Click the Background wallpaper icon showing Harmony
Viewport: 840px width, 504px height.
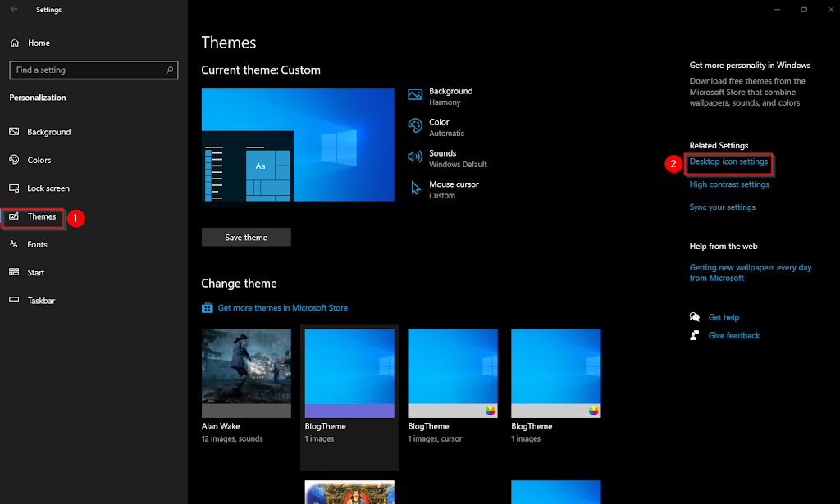coord(415,94)
